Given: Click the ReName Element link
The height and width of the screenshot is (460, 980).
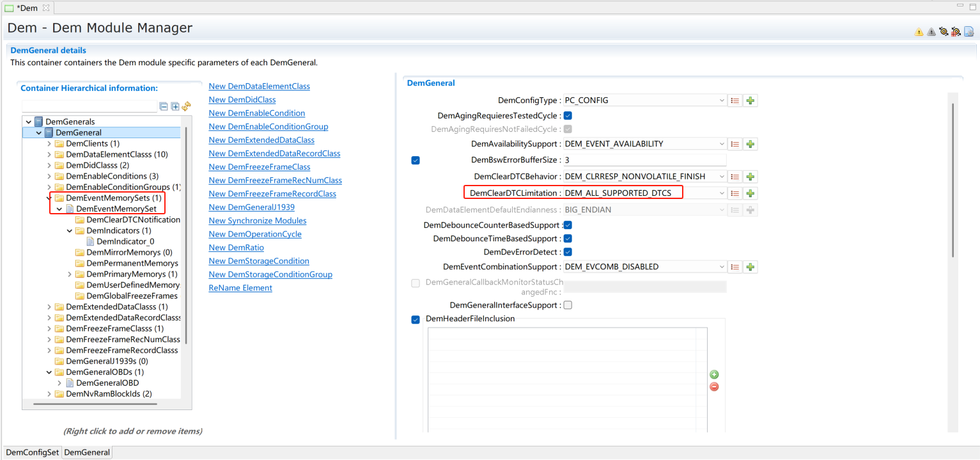Looking at the screenshot, I should (240, 288).
